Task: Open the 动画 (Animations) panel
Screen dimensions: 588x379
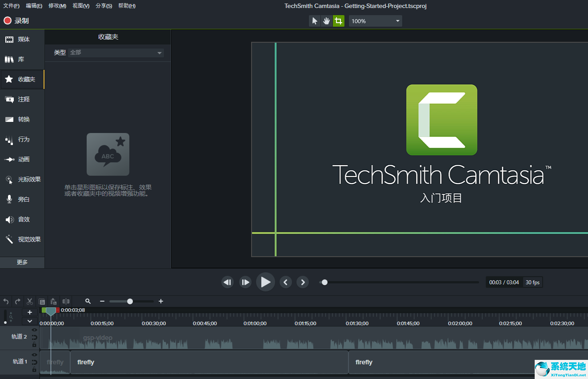Action: [x=22, y=159]
